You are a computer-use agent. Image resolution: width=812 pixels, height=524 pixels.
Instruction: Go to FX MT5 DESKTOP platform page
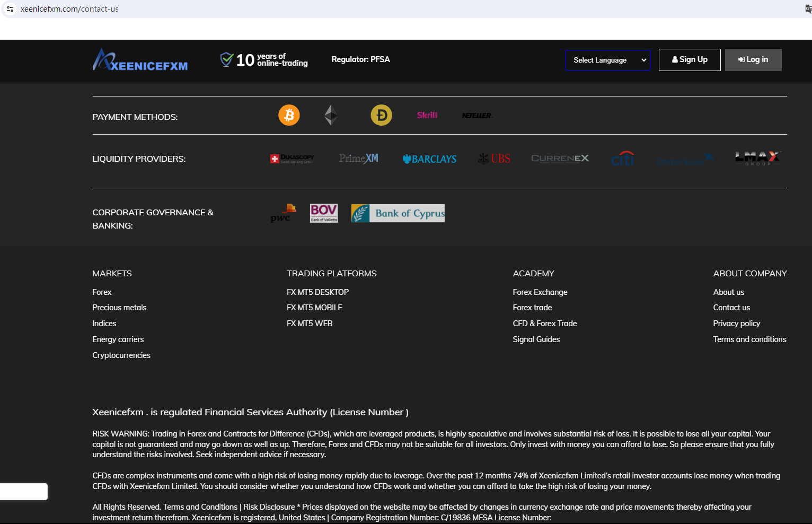[317, 292]
